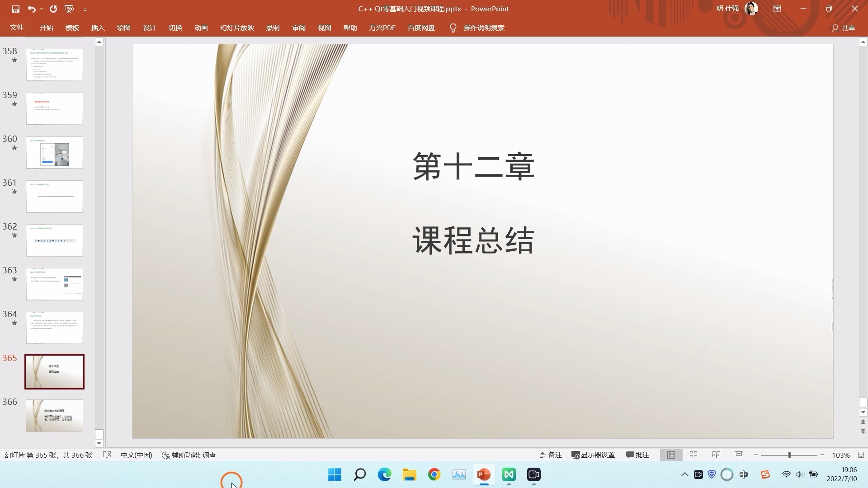The image size is (868, 488).
Task: Start slideshow from quick access toolbar icon
Action: pyautogui.click(x=69, y=9)
